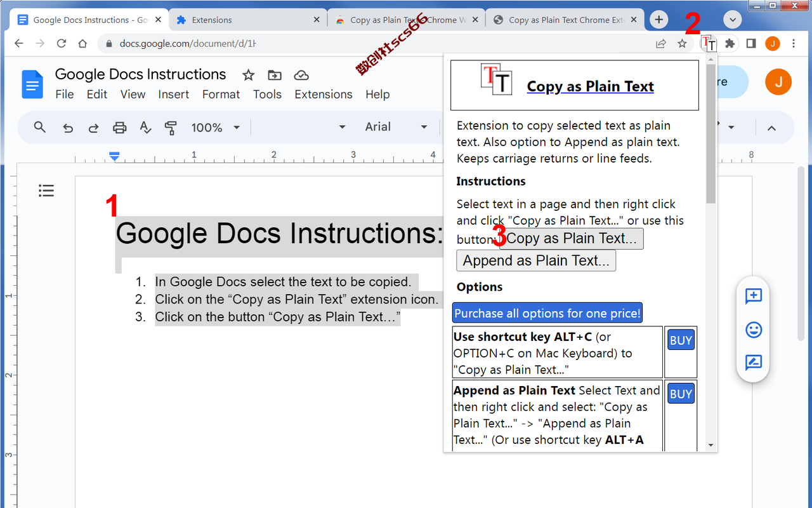This screenshot has height=508, width=812.
Task: Open the tab search down-arrow button
Action: click(x=733, y=20)
